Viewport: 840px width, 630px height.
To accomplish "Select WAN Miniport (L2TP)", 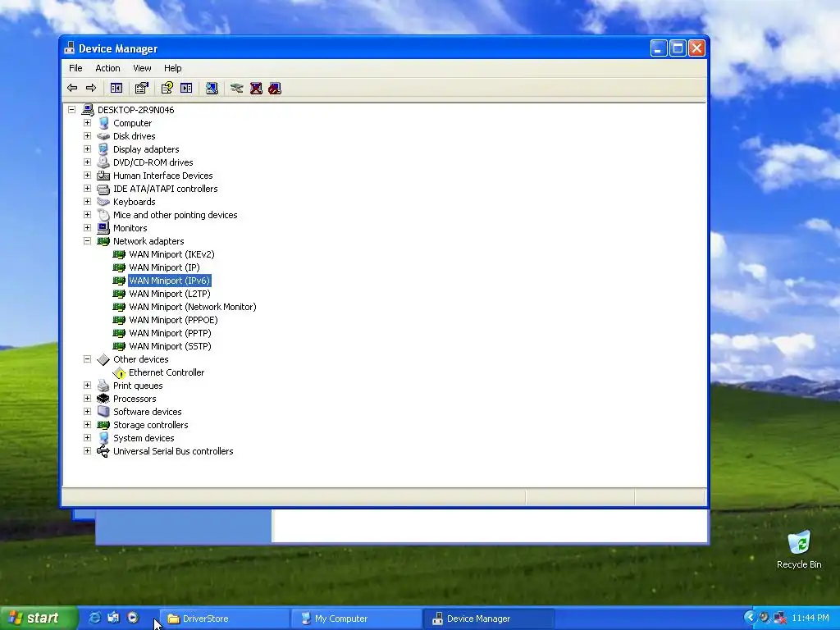I will pyautogui.click(x=169, y=294).
